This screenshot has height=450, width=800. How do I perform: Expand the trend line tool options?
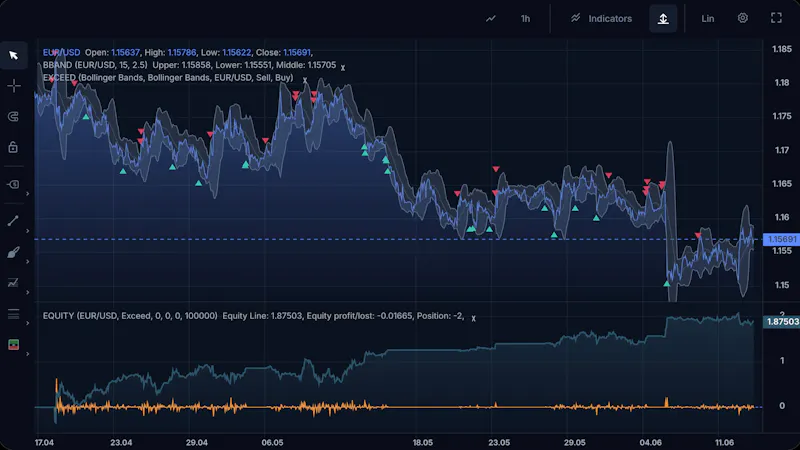[x=28, y=231]
